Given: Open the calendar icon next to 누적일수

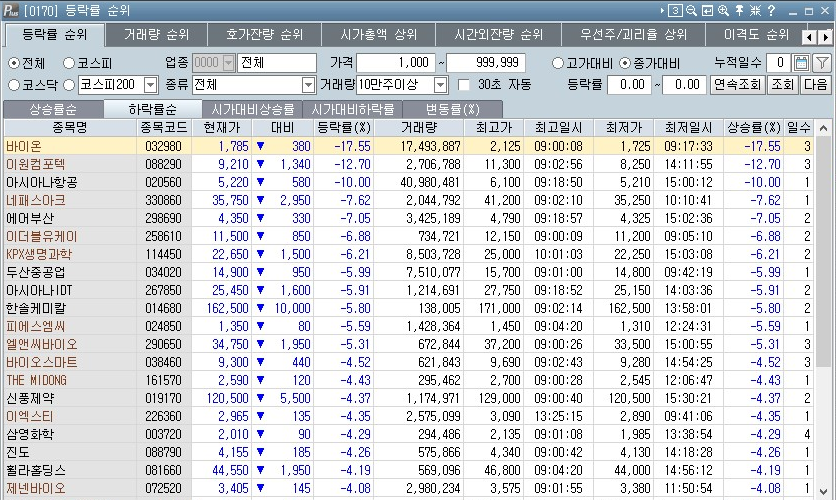Looking at the screenshot, I should point(801,63).
